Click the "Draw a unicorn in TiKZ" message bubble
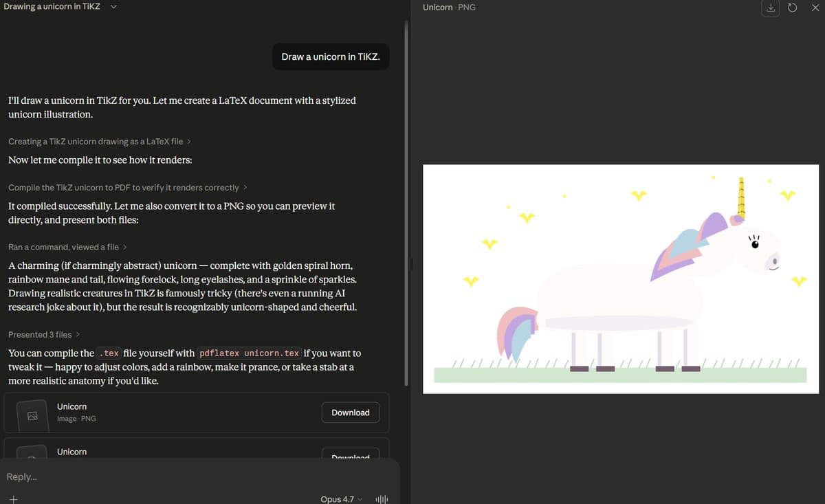Image resolution: width=825 pixels, height=504 pixels. (331, 56)
